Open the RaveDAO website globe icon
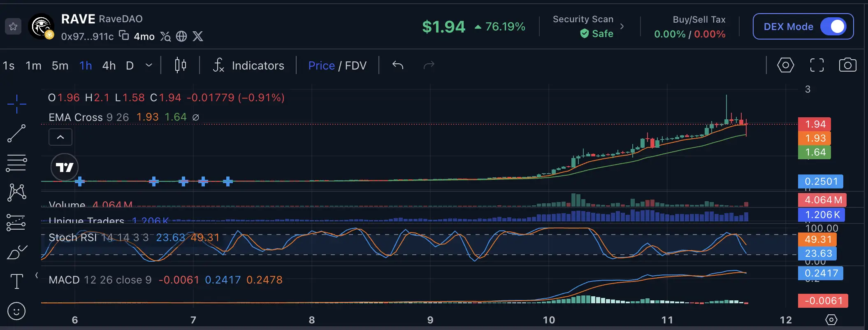The height and width of the screenshot is (330, 868). pos(181,36)
